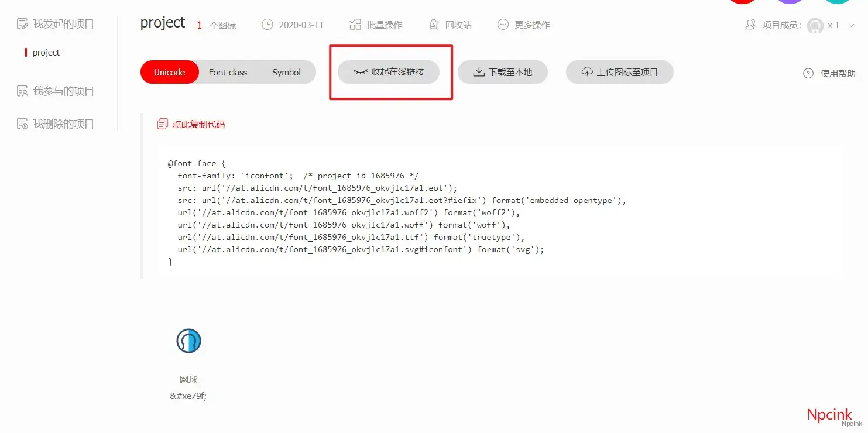
Task: Collapse online link with 收起在线链接
Action: click(x=389, y=72)
